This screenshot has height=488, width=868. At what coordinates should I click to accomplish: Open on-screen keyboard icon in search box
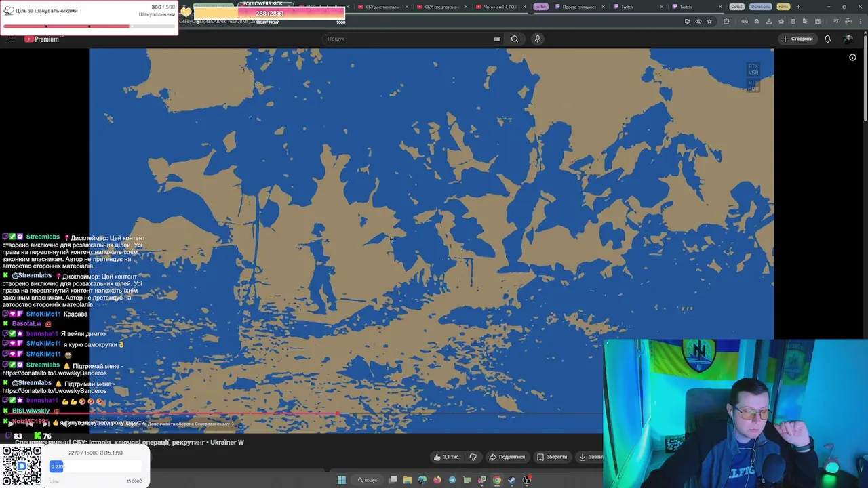[x=497, y=39]
